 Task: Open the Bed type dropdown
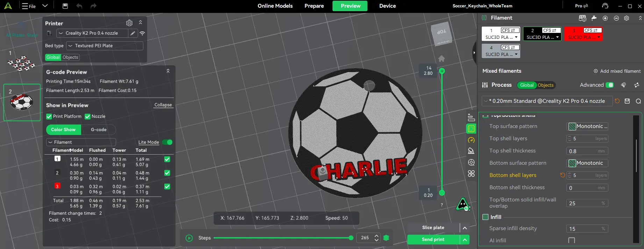pyautogui.click(x=105, y=46)
